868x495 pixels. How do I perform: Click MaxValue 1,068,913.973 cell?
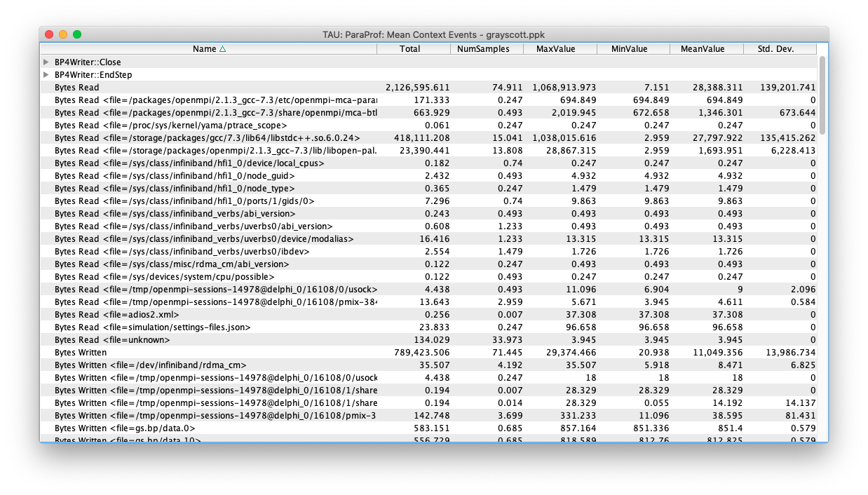point(564,88)
